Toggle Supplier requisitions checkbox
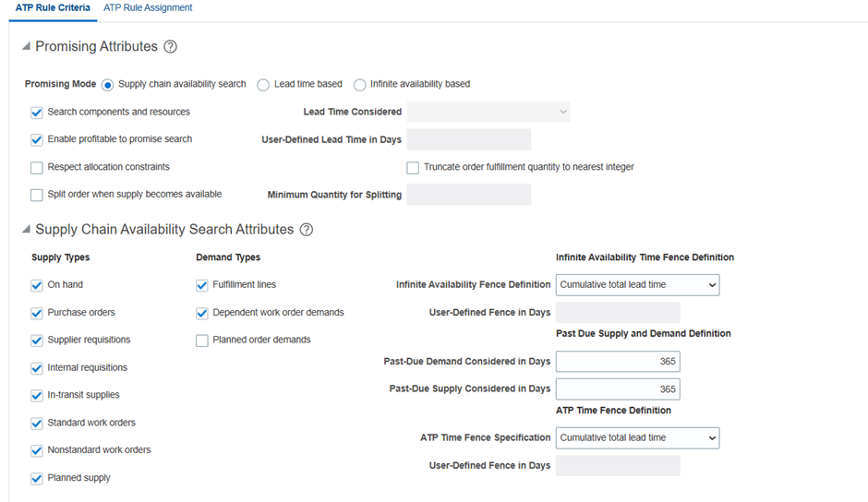868x502 pixels. [37, 341]
